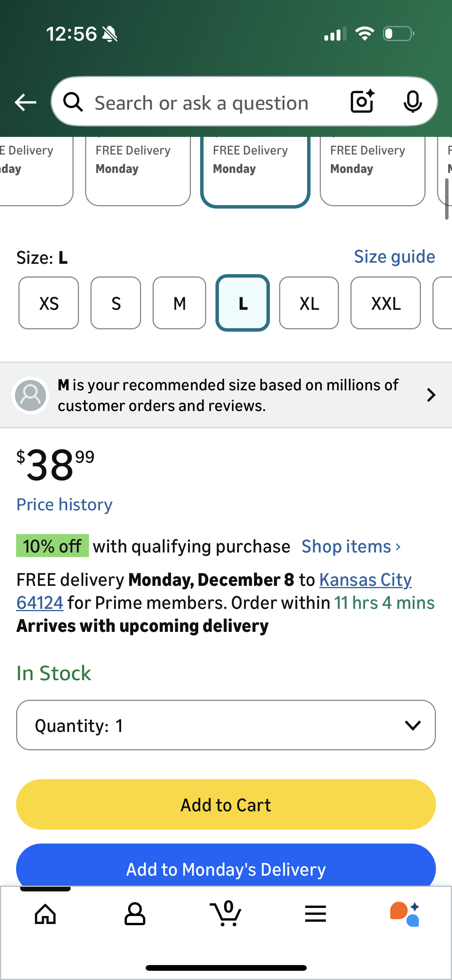Open camera lens search icon
This screenshot has height=980, width=452.
point(362,102)
